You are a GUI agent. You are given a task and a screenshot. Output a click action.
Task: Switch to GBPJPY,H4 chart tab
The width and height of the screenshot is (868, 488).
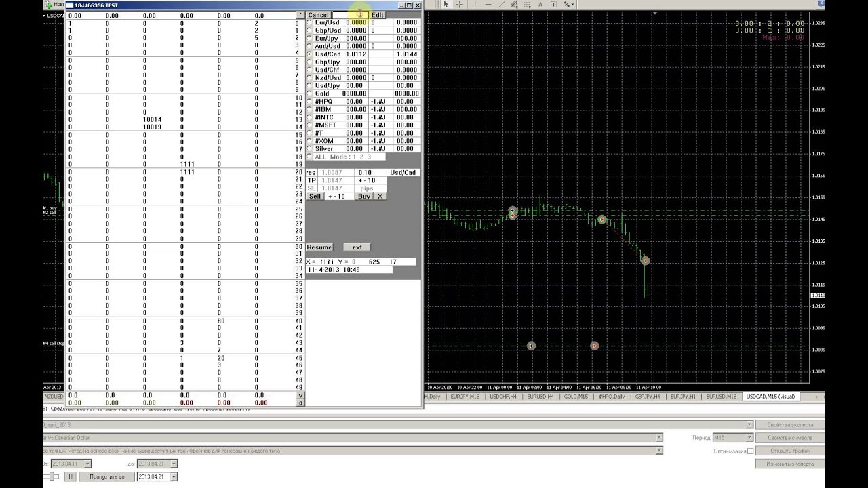648,396
